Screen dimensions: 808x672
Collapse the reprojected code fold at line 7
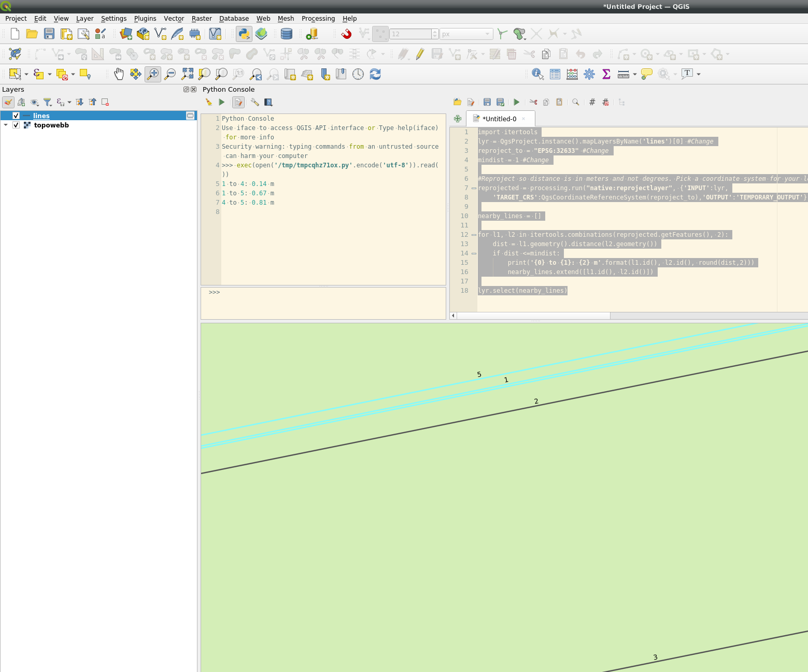474,188
